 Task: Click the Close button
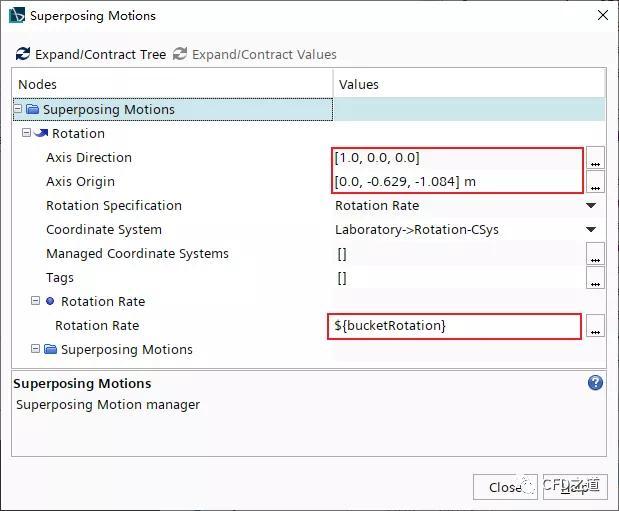(505, 487)
